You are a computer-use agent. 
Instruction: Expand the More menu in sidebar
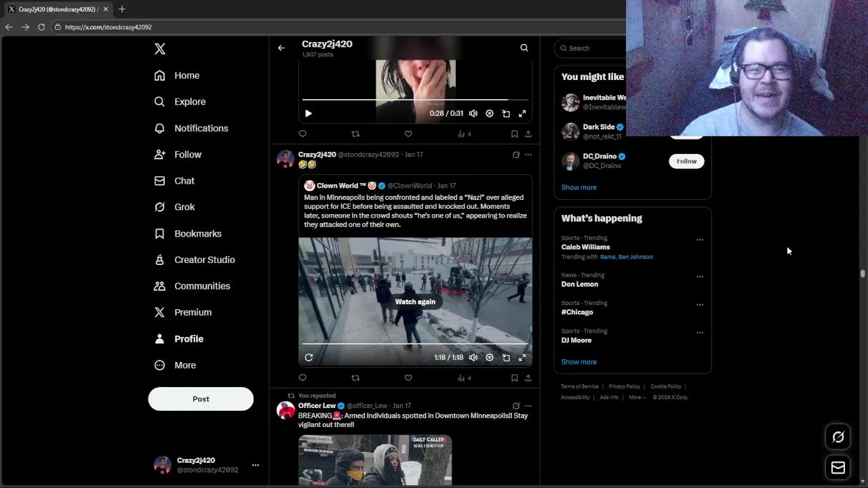175,365
